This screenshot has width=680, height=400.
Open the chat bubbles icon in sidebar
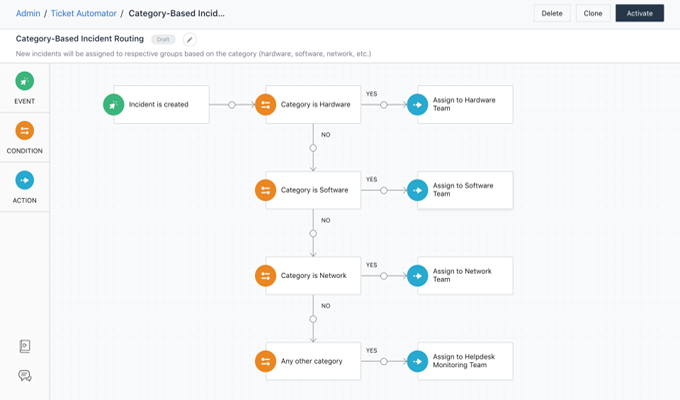[25, 375]
